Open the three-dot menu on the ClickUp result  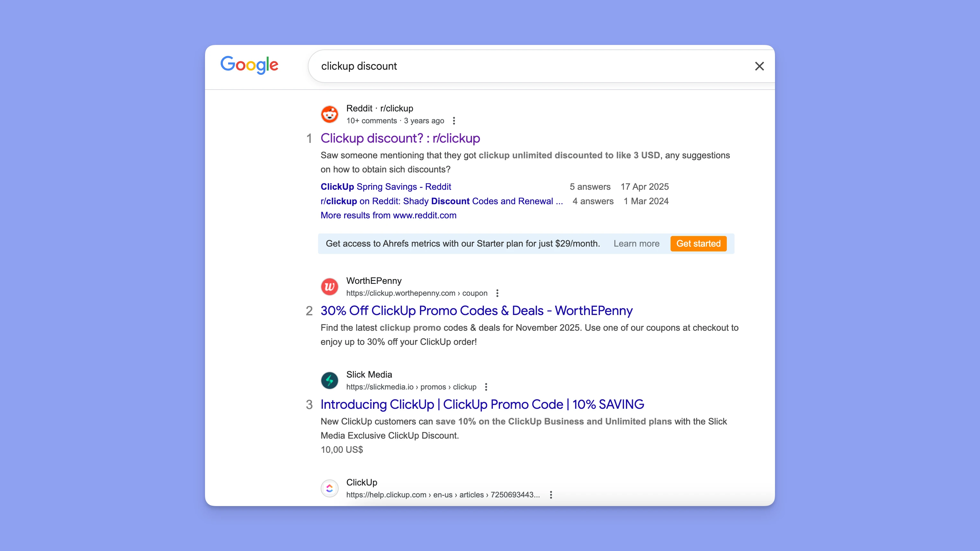point(550,495)
